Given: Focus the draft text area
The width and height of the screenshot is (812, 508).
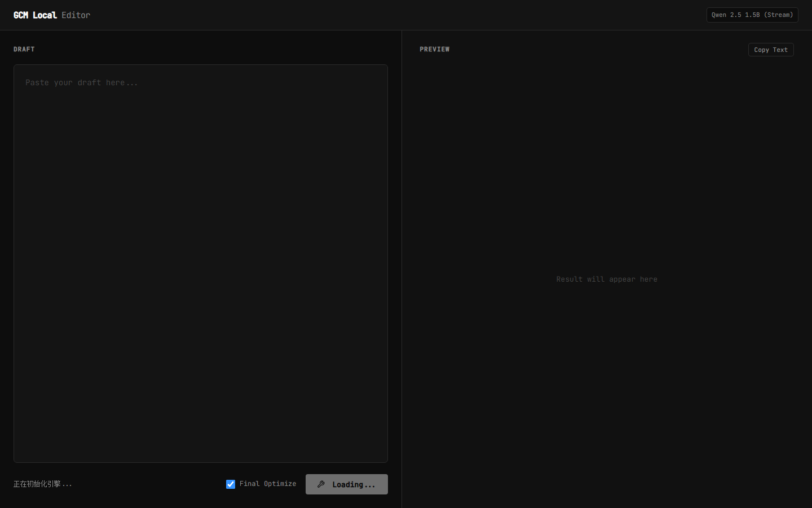Looking at the screenshot, I should pyautogui.click(x=201, y=264).
